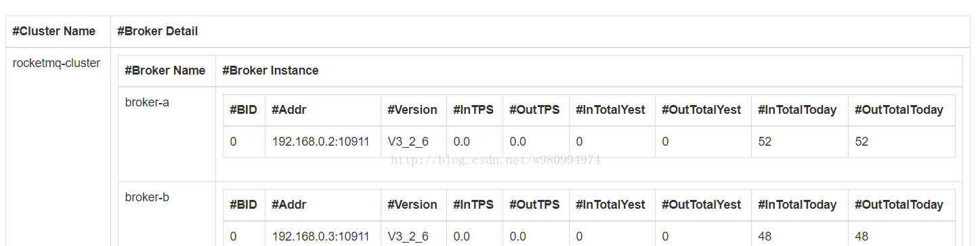Image resolution: width=980 pixels, height=246 pixels.
Task: Click #Version header in broker-a table
Action: tap(412, 110)
